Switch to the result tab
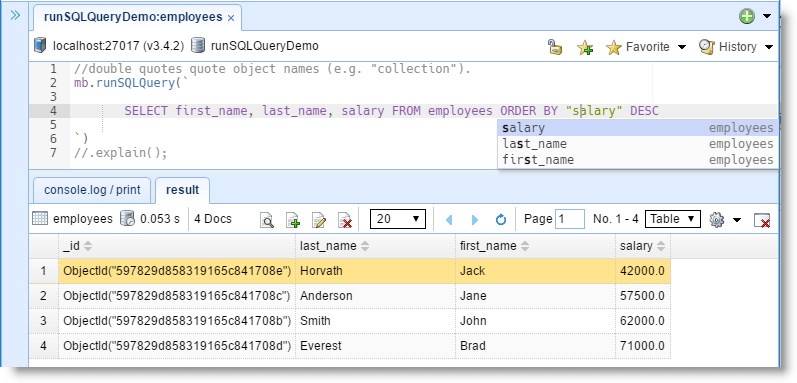Viewport: 797px width, 383px height. click(182, 190)
